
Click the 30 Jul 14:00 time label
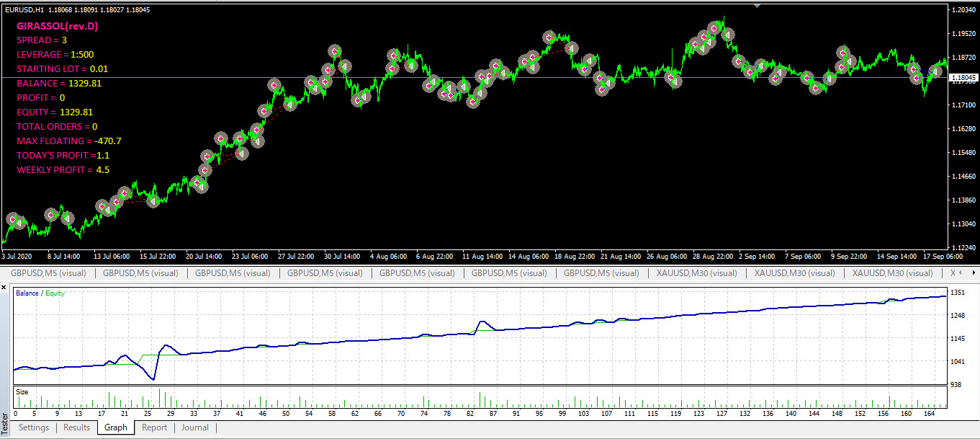[x=341, y=256]
